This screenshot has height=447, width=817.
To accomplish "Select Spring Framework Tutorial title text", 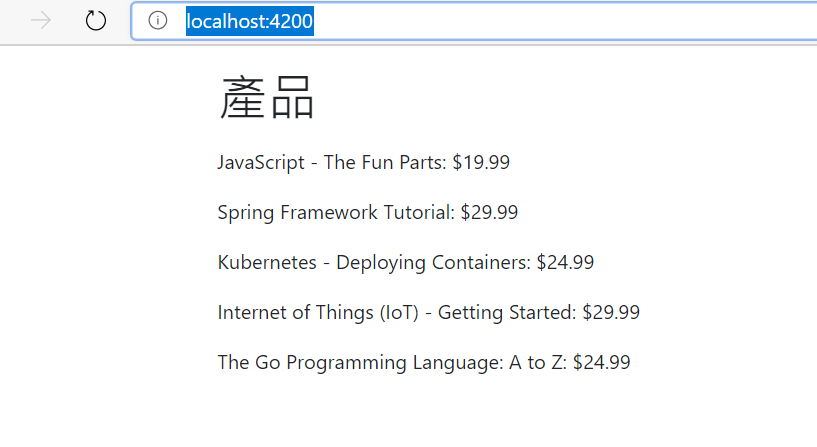I will [336, 213].
